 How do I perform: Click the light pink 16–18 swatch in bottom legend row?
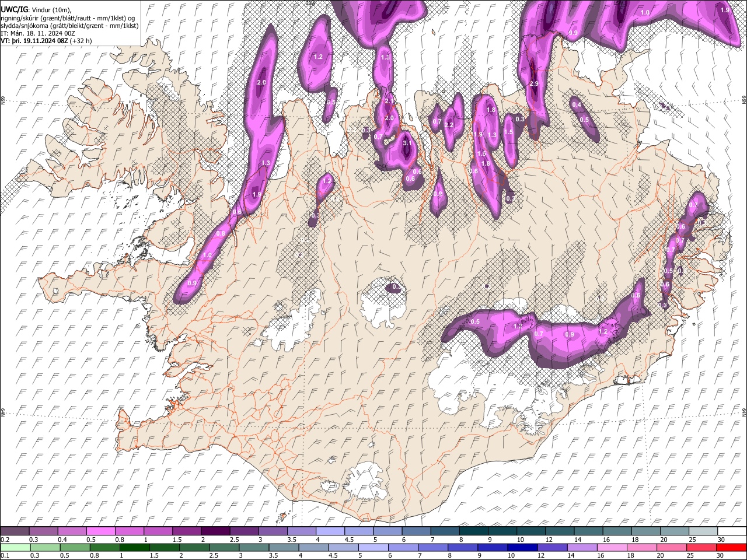click(612, 547)
